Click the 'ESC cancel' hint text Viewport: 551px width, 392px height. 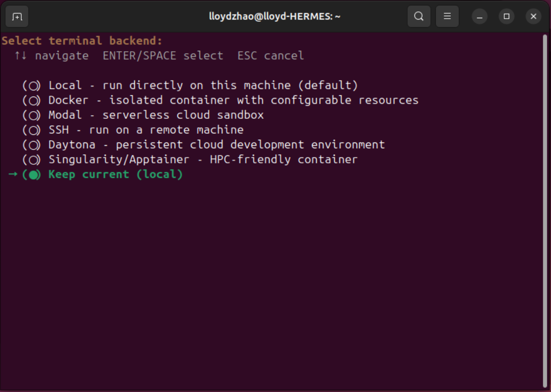click(270, 56)
